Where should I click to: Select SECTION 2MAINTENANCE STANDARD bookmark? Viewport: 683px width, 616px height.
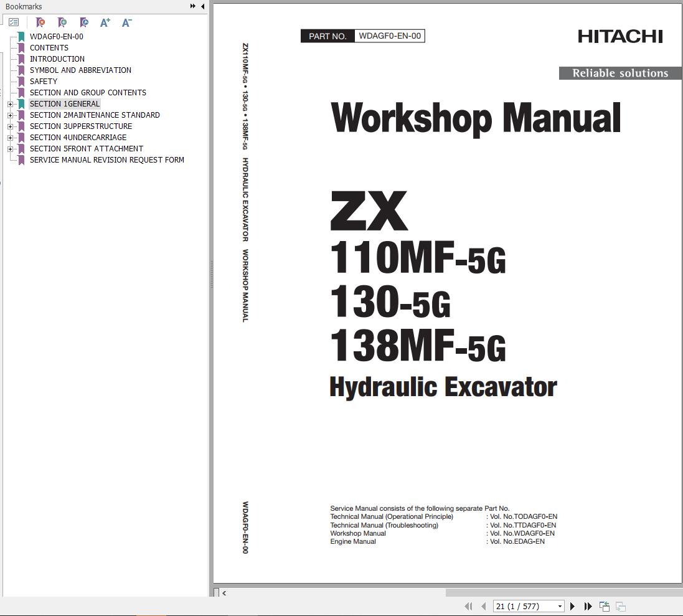pos(95,115)
